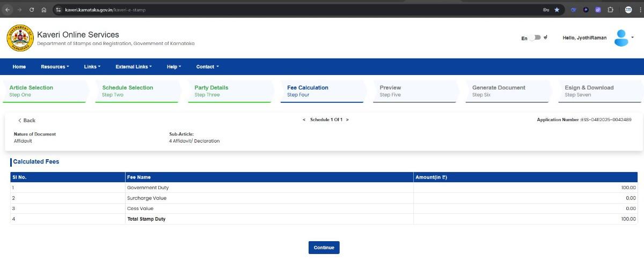644x261 pixels.
Task: Open the Contact dropdown menu
Action: pyautogui.click(x=207, y=67)
